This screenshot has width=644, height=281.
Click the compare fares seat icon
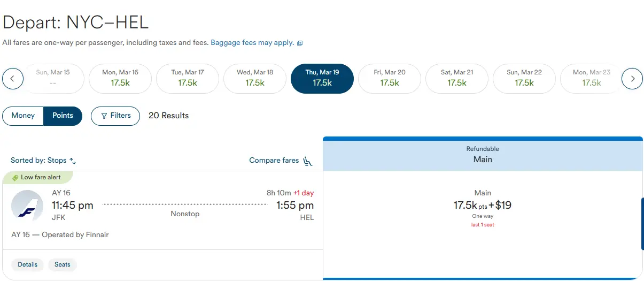pos(307,161)
